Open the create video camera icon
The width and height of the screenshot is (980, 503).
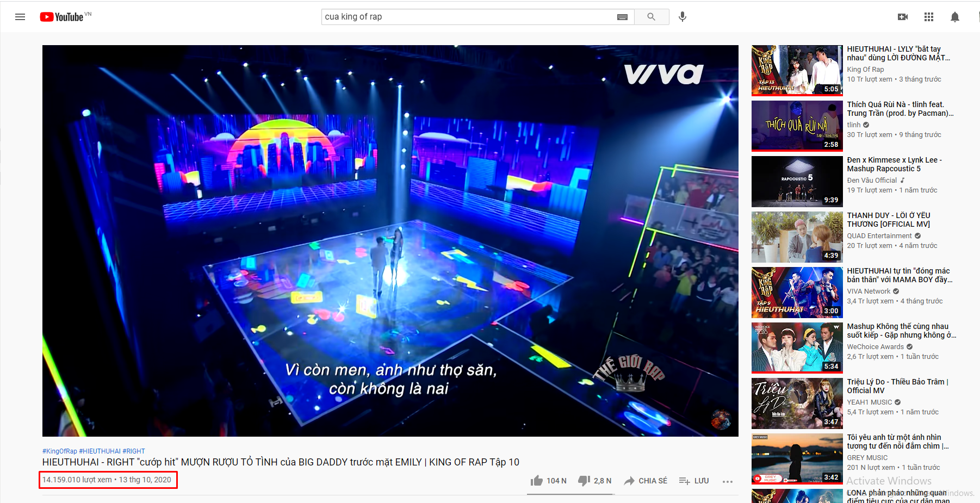tap(903, 17)
